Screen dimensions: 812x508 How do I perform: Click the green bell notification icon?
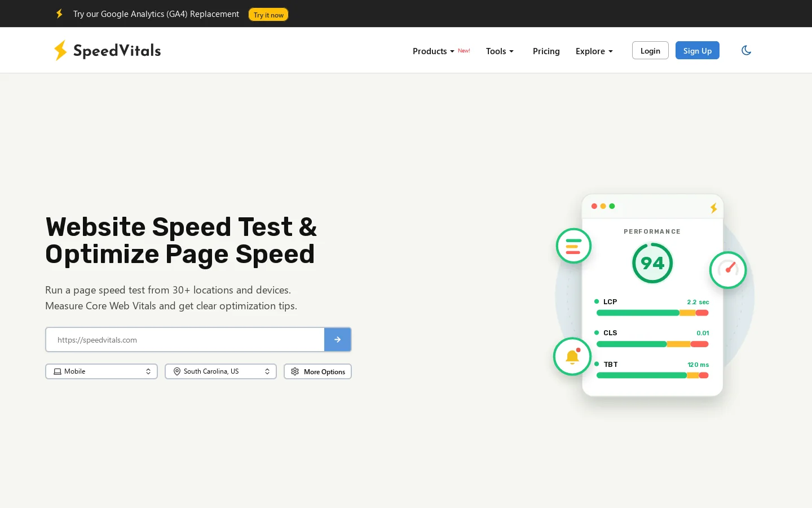pyautogui.click(x=572, y=356)
